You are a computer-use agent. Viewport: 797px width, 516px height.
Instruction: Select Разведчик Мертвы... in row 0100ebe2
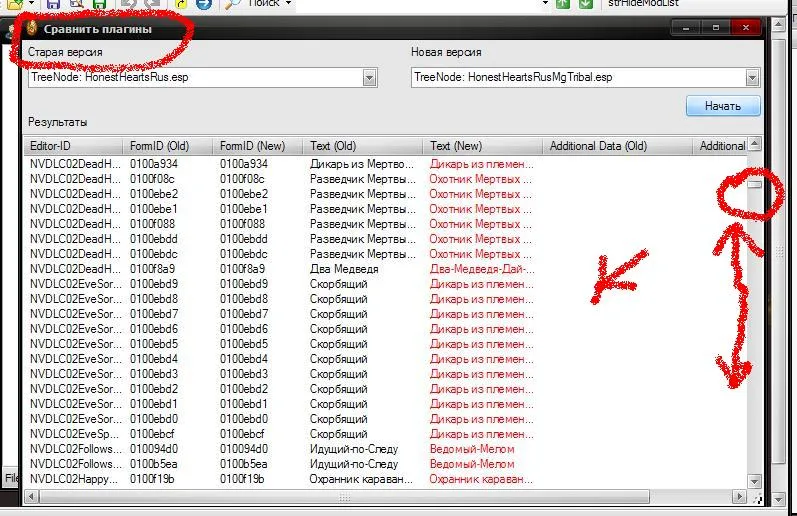point(363,194)
